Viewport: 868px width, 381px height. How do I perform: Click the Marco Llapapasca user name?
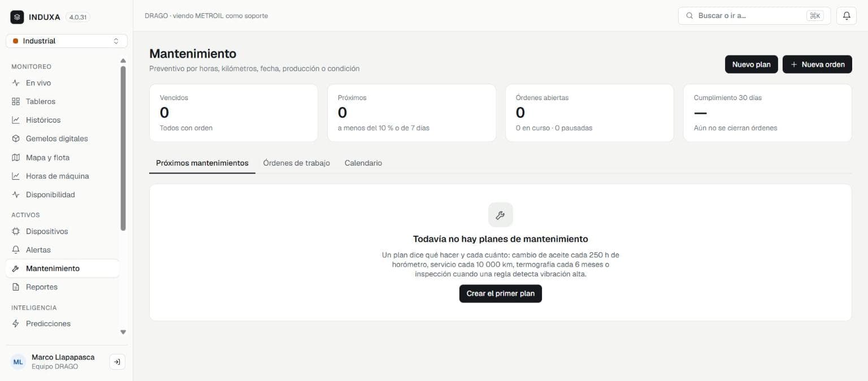pos(63,357)
